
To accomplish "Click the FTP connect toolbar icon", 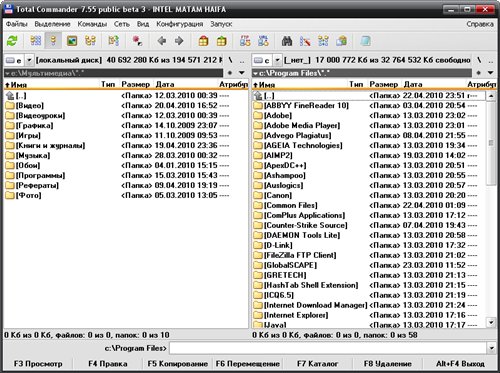I will tap(245, 41).
